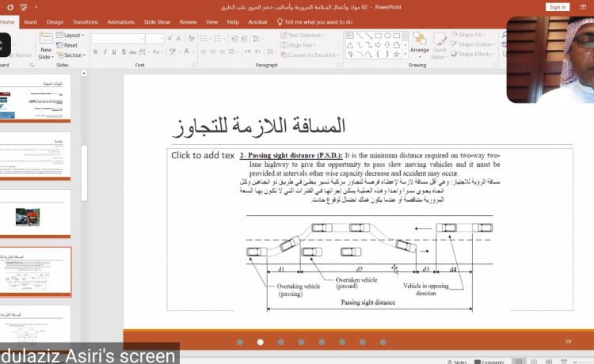Screen dimensions: 594x364
Task: Open the Arrange menu
Action: pyautogui.click(x=420, y=44)
